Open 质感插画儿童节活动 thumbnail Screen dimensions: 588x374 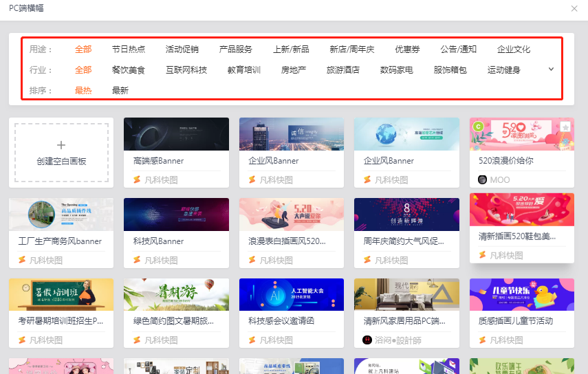(x=521, y=294)
